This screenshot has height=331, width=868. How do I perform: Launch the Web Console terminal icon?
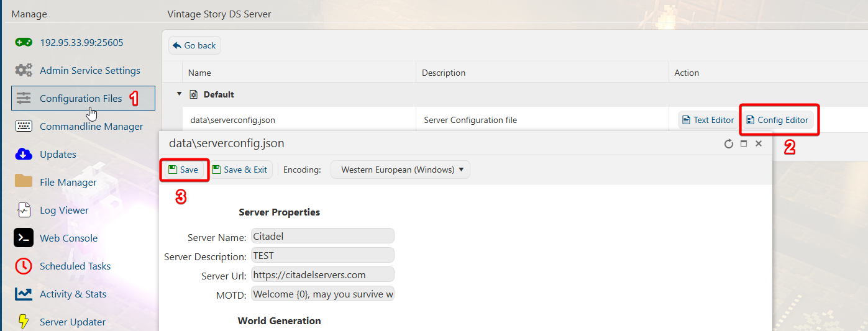24,238
